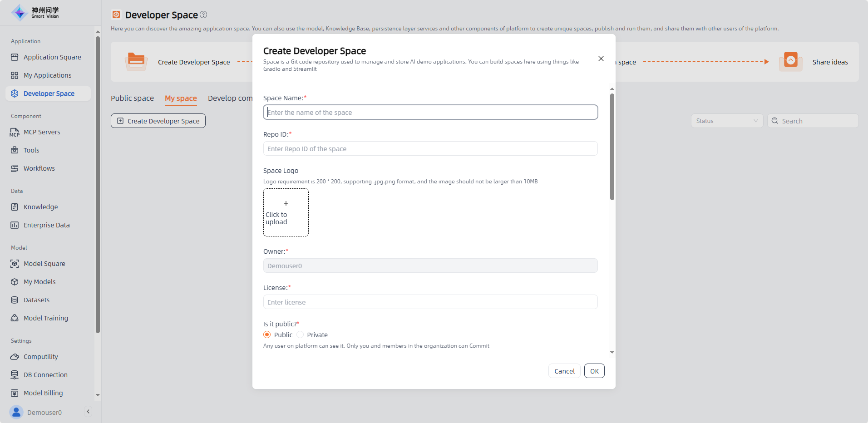This screenshot has height=423, width=868.
Task: Confirm the dialog with OK button
Action: click(594, 371)
